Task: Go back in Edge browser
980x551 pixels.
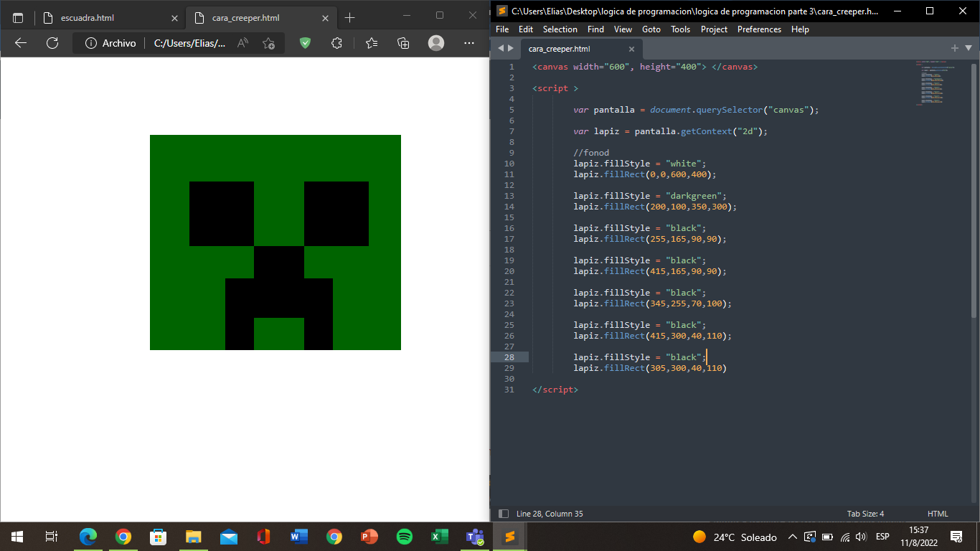Action: (21, 43)
